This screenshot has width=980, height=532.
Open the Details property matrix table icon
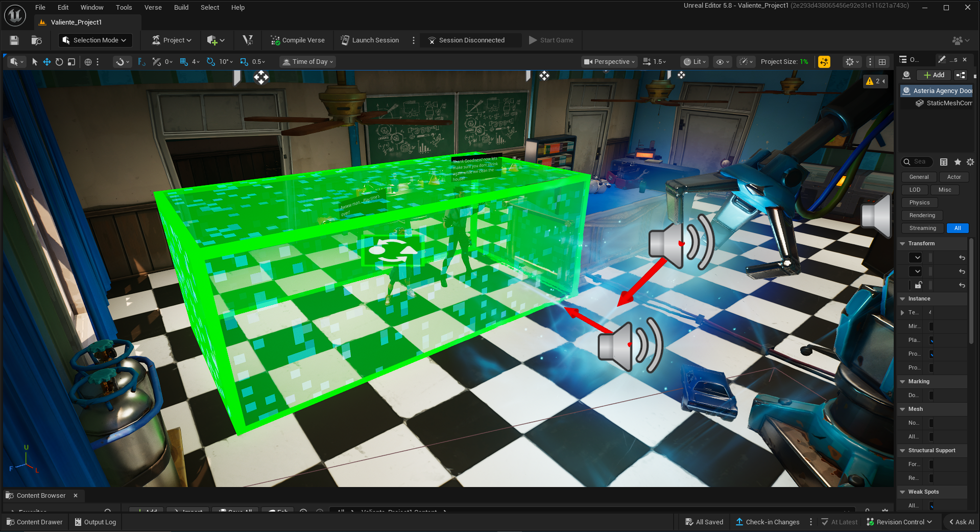click(x=944, y=162)
